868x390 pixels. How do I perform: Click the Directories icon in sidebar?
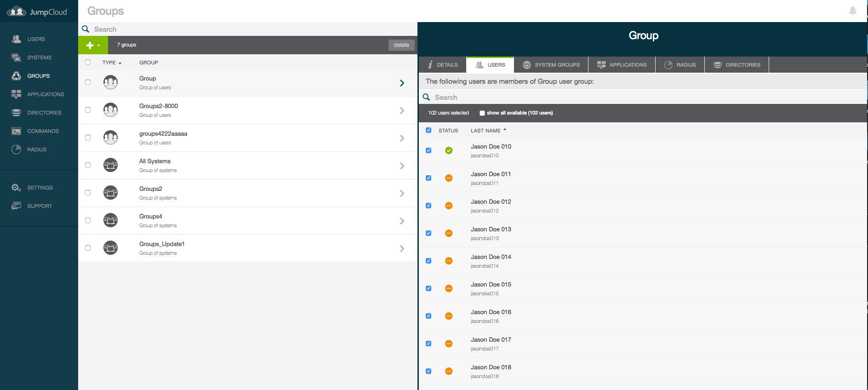click(x=17, y=113)
